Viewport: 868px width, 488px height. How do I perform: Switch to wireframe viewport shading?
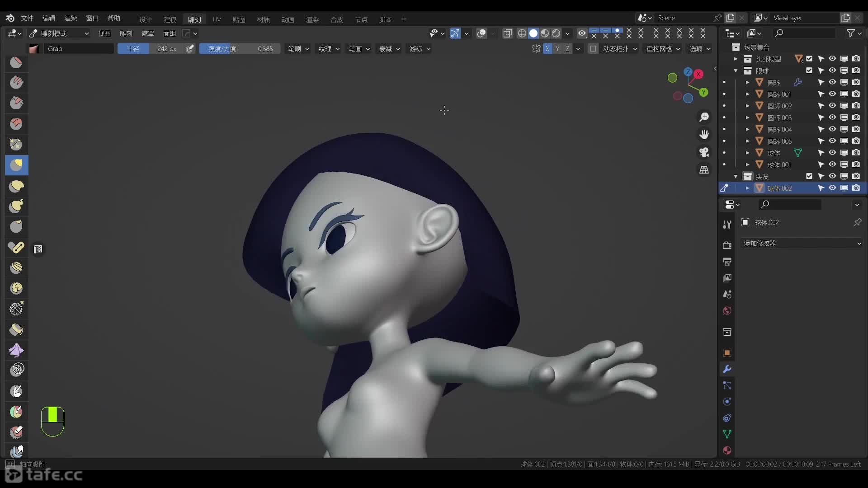(522, 33)
